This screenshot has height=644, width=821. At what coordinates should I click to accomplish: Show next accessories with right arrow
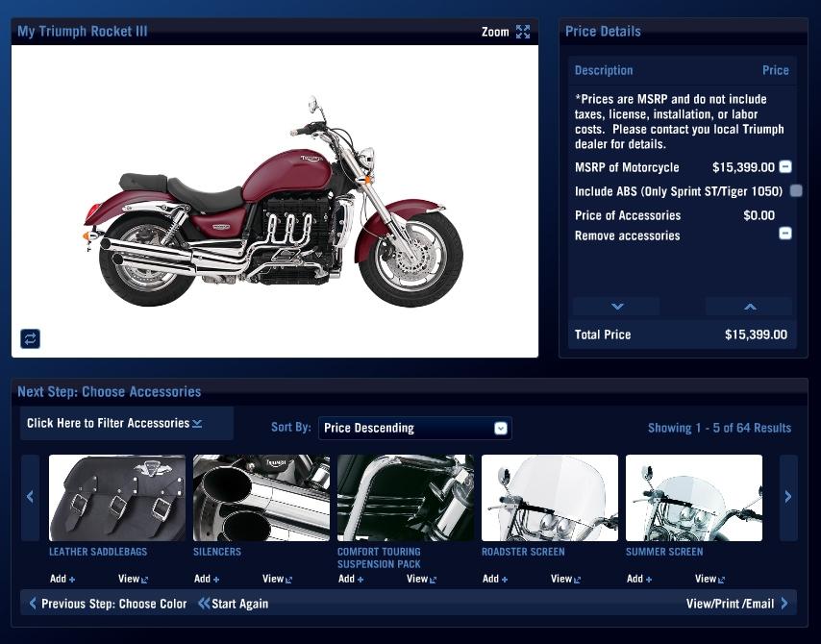click(788, 497)
